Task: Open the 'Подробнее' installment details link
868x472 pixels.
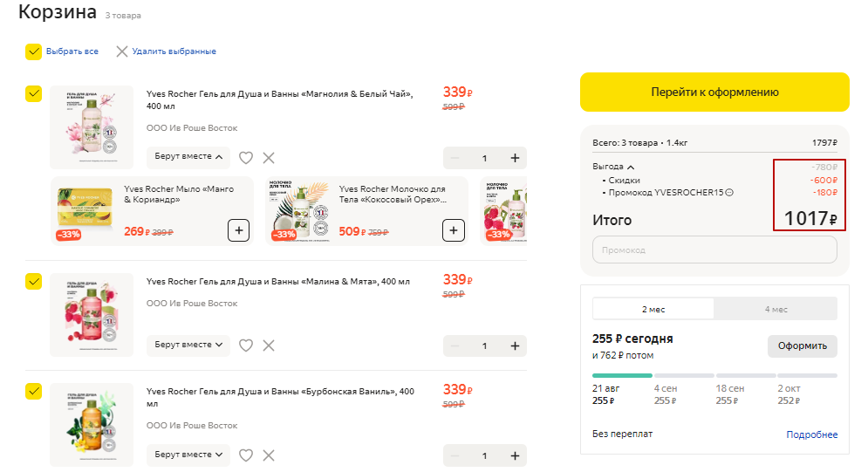Action: tap(811, 434)
